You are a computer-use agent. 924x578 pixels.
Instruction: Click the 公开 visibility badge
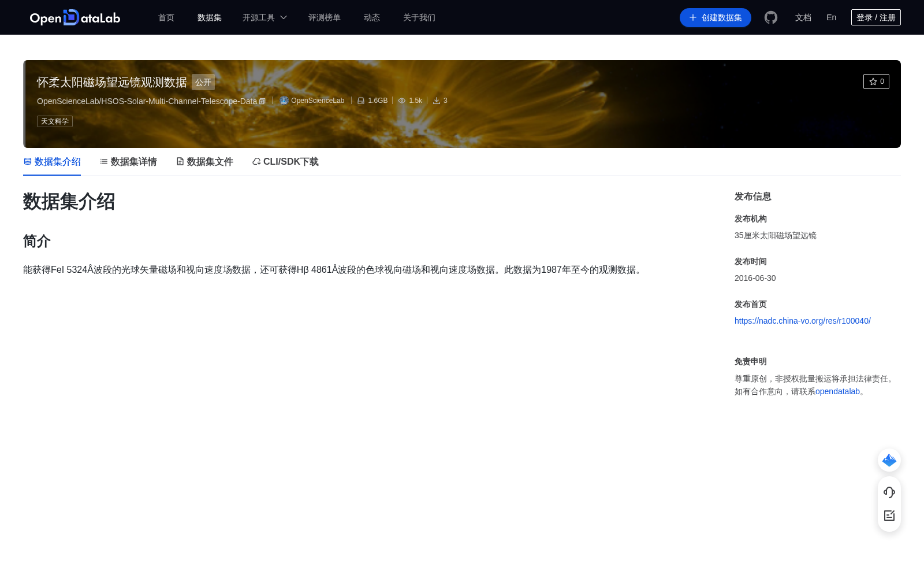pyautogui.click(x=203, y=82)
